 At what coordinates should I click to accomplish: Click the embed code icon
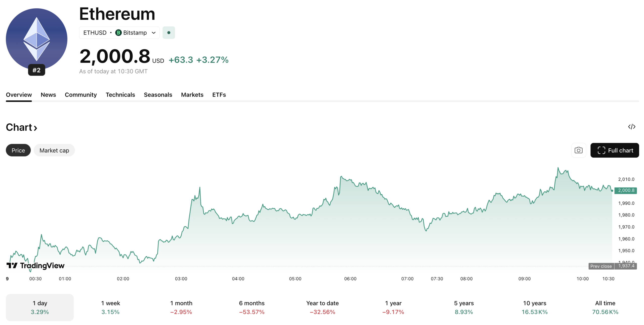click(631, 127)
